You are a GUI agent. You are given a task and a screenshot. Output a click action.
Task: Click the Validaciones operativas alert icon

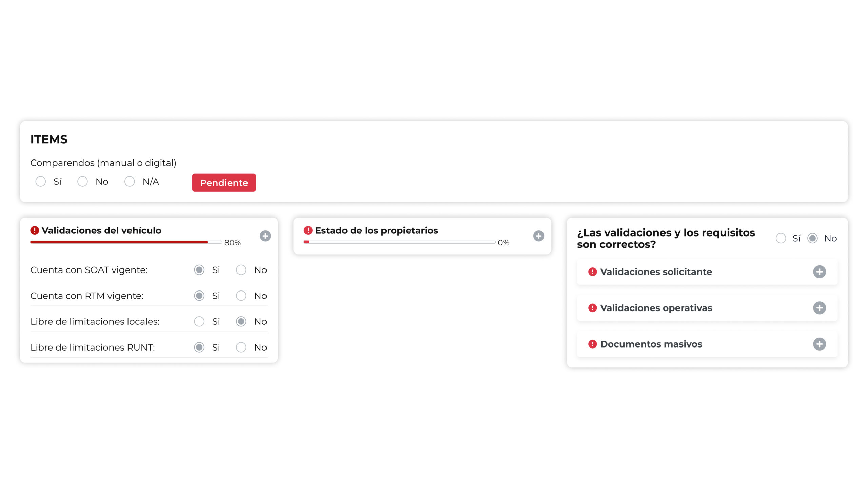(592, 308)
